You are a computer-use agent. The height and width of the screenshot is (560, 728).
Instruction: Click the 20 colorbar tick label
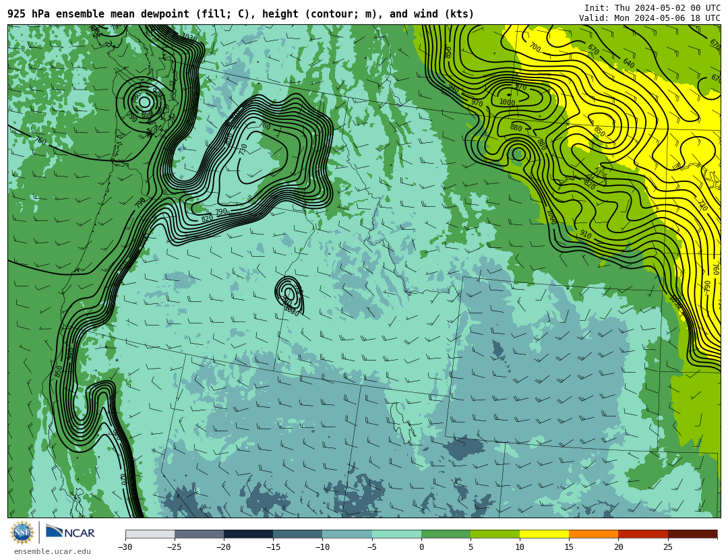(618, 547)
